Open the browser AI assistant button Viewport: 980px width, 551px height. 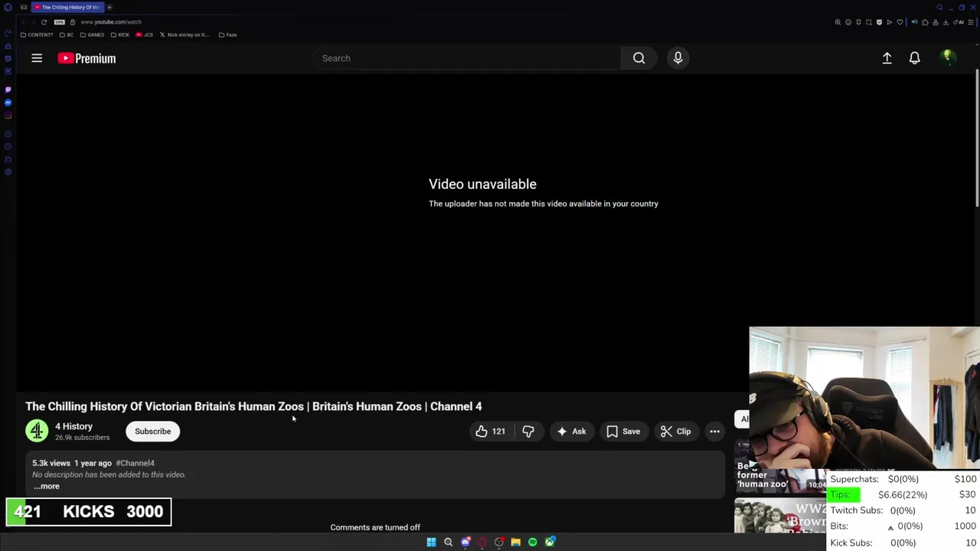[958, 22]
